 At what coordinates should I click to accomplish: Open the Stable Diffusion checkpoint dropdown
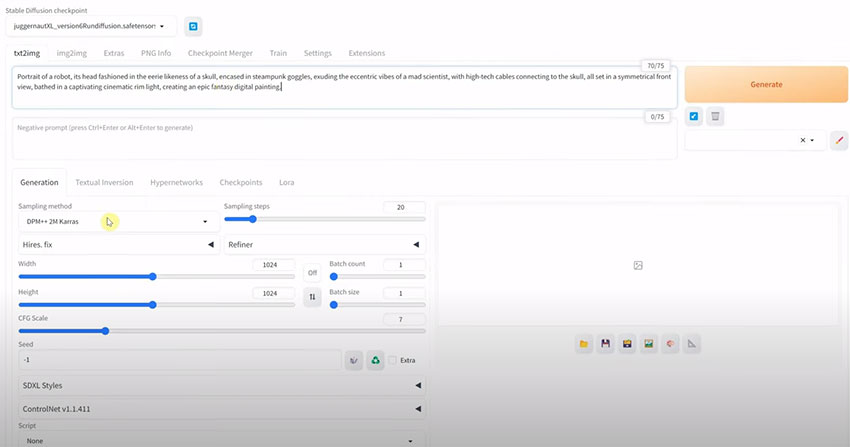(92, 27)
